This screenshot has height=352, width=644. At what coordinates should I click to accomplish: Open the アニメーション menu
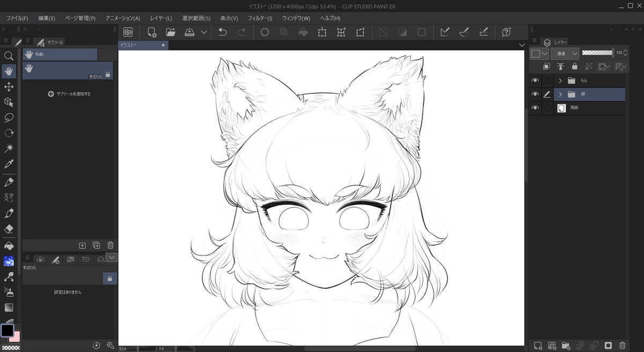pyautogui.click(x=123, y=18)
